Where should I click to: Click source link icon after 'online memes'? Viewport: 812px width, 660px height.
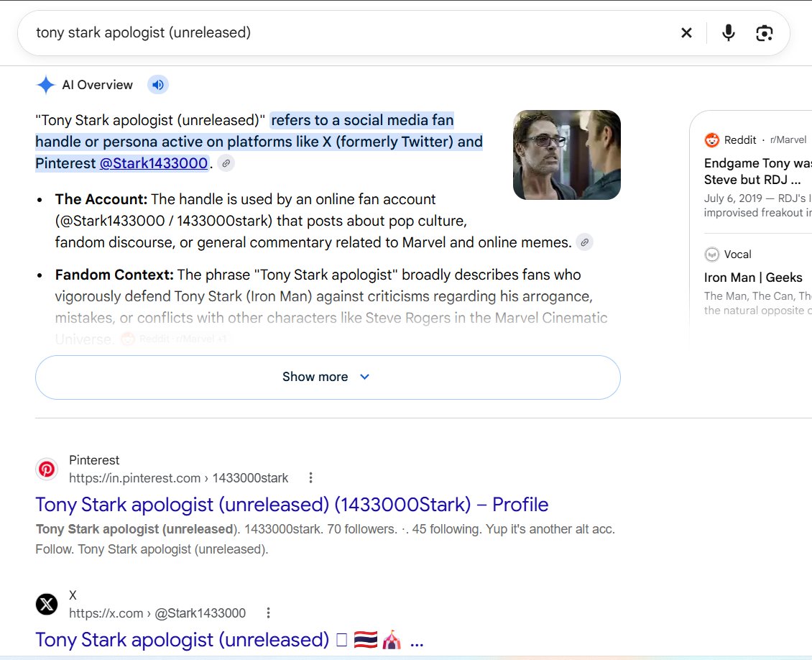[x=584, y=242]
